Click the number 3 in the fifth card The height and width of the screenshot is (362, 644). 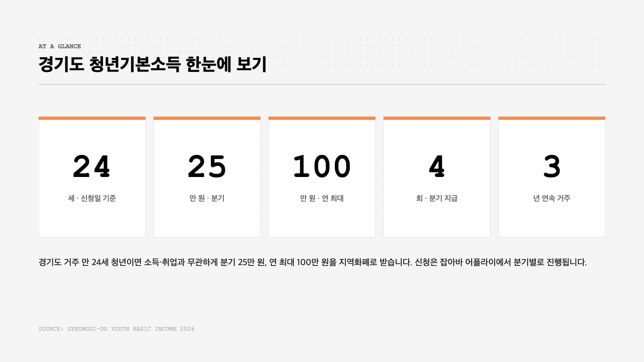(x=552, y=167)
